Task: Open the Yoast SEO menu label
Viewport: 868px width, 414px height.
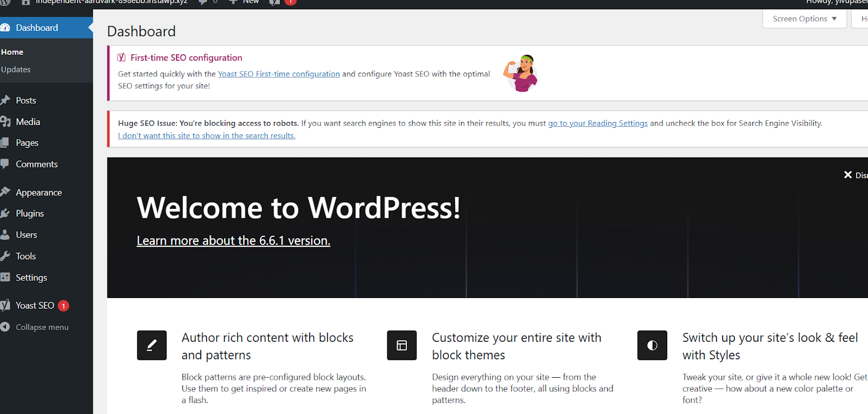Action: (35, 305)
